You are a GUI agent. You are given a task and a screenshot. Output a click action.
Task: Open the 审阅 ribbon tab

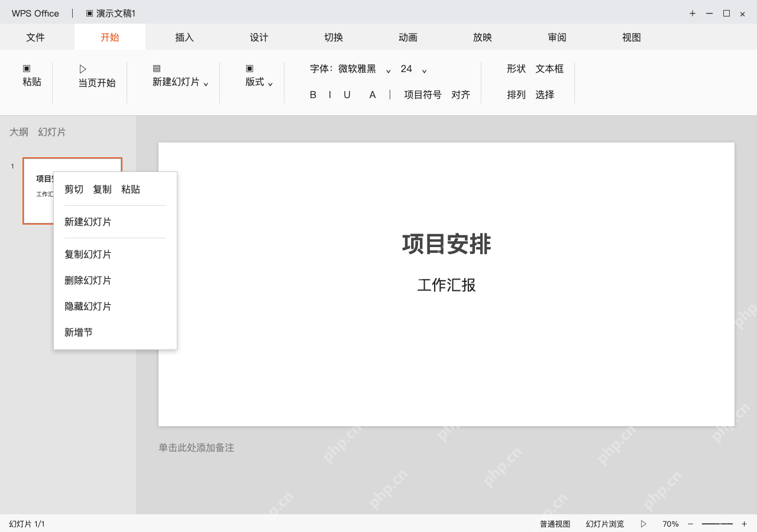pos(557,37)
